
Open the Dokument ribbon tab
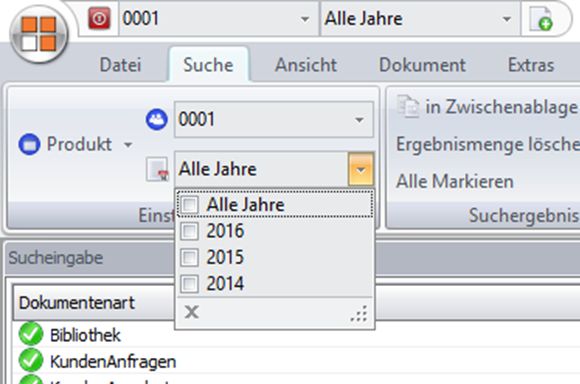422,65
